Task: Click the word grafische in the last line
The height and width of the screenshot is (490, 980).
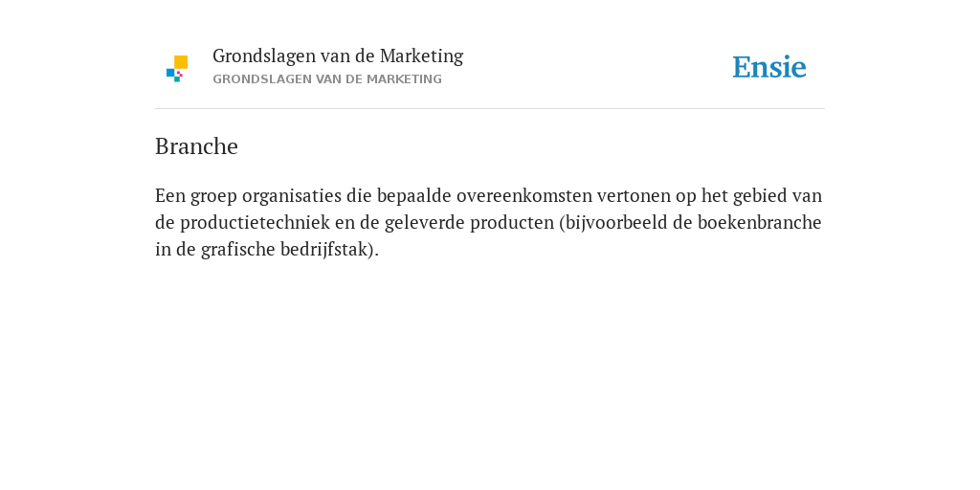Action: (238, 250)
